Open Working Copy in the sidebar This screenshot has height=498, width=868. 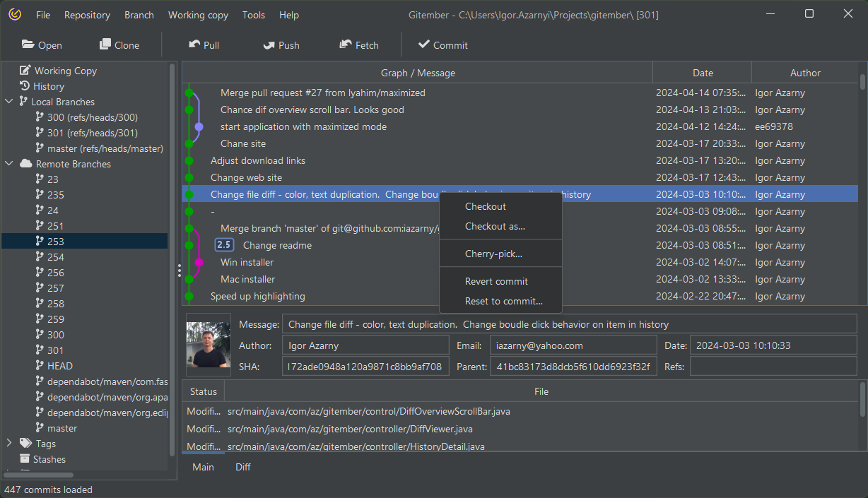(x=65, y=71)
